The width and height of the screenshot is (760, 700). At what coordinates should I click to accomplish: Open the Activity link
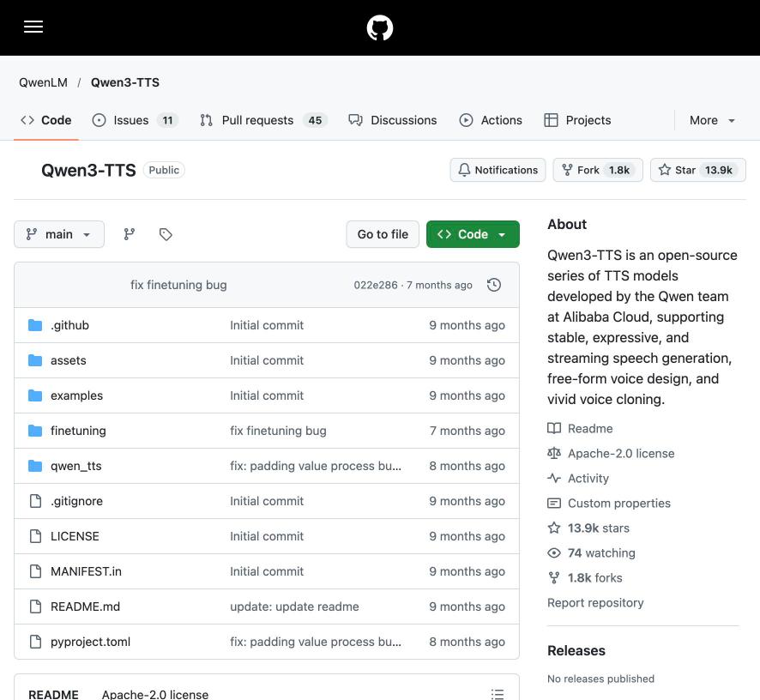pyautogui.click(x=588, y=479)
